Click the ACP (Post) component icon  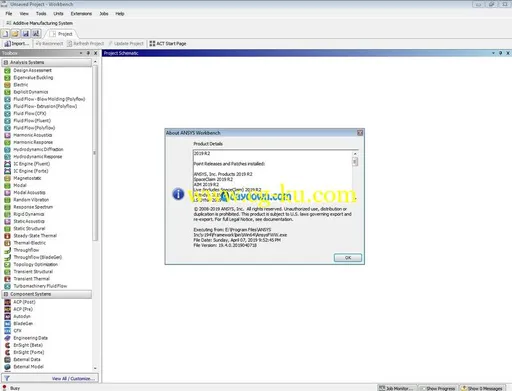pyautogui.click(x=7, y=302)
